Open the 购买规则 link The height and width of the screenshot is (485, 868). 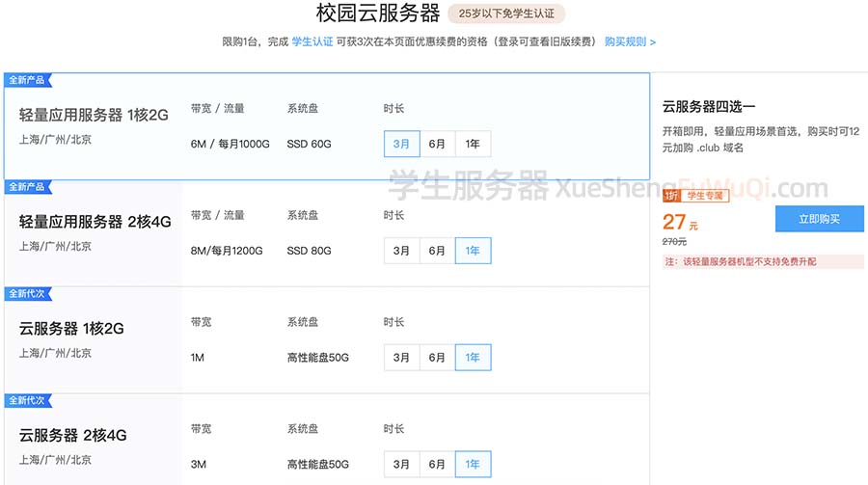(630, 42)
